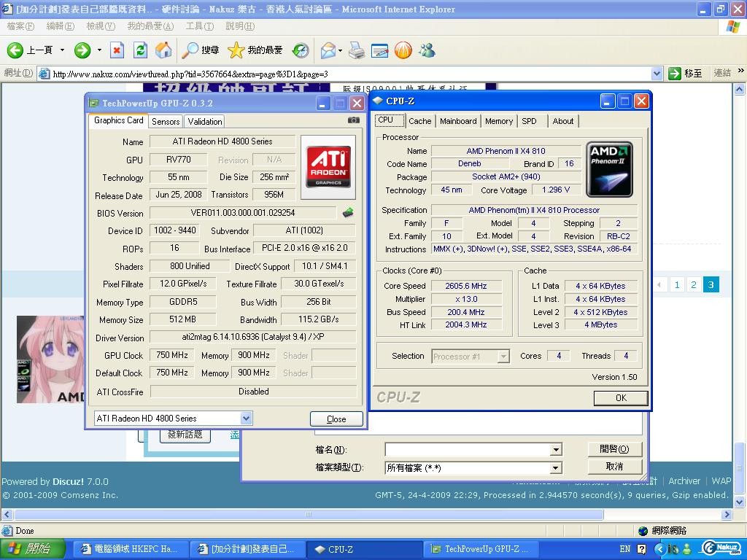747x560 pixels.
Task: Switch to GPU-Z Validation tab
Action: click(x=205, y=122)
